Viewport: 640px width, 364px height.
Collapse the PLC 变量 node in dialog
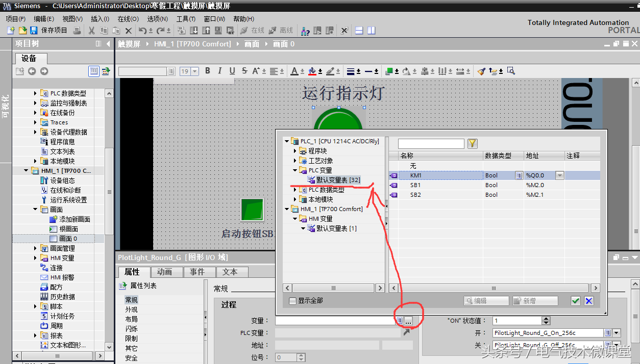(x=295, y=170)
